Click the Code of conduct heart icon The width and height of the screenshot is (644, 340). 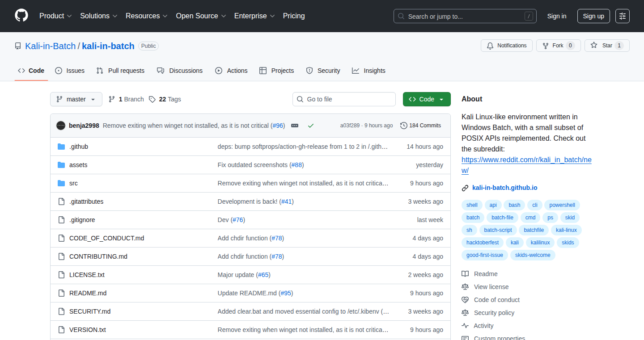[465, 300]
